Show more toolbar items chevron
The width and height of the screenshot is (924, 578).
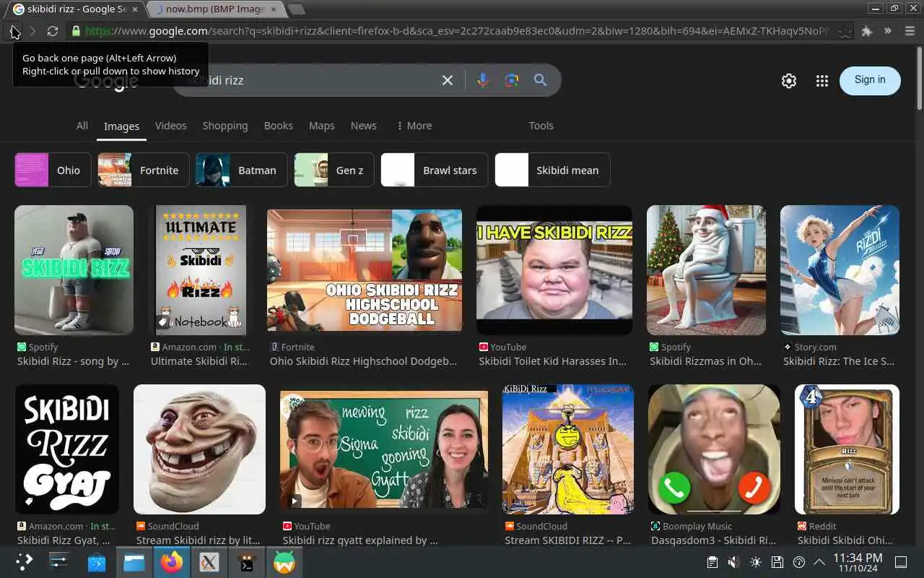[888, 31]
